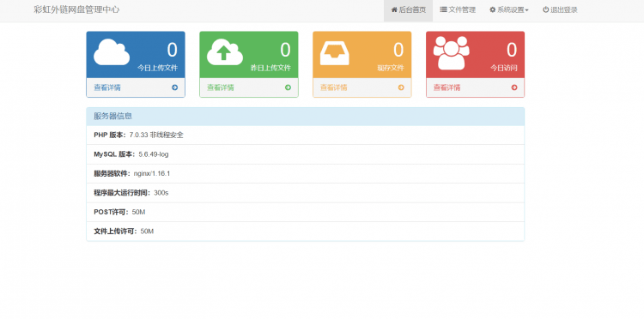
Task: Click 退出登录 to log out
Action: pyautogui.click(x=560, y=10)
